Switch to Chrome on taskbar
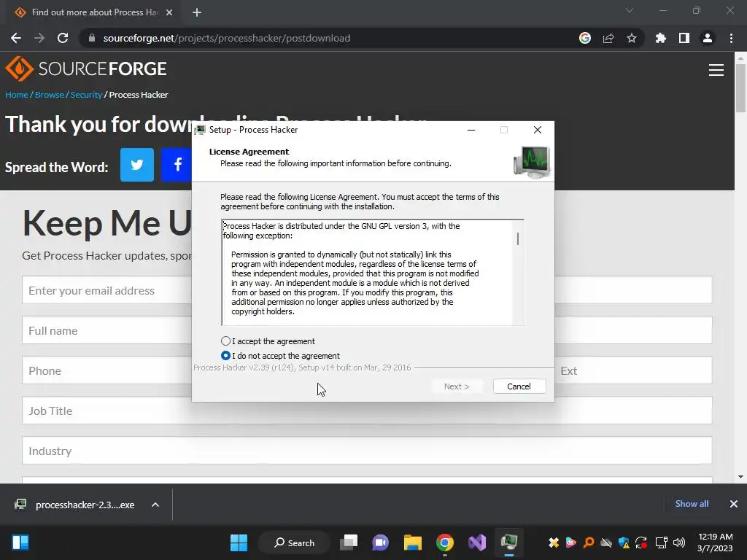The height and width of the screenshot is (560, 747). point(444,542)
